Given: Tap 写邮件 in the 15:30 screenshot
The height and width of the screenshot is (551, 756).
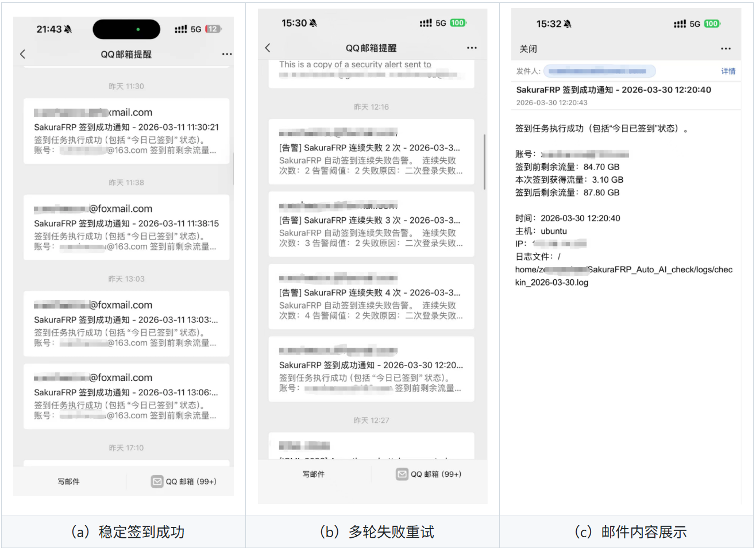Looking at the screenshot, I should click(x=314, y=474).
